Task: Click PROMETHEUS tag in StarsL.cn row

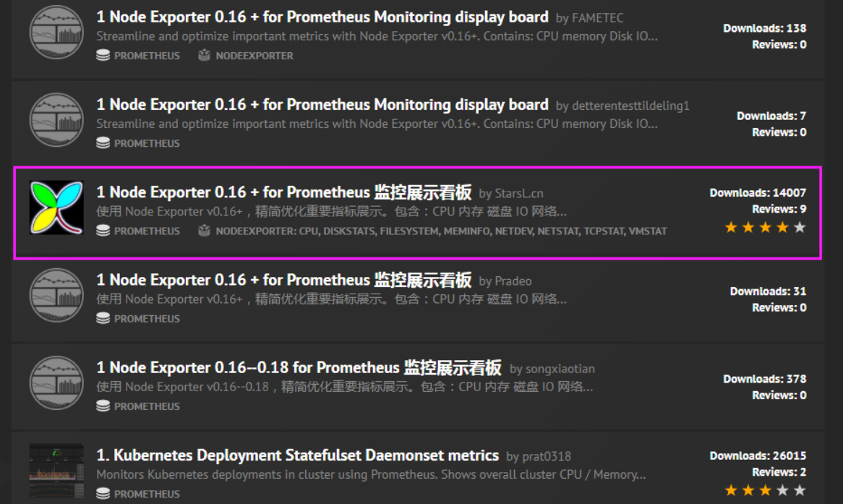Action: point(147,231)
